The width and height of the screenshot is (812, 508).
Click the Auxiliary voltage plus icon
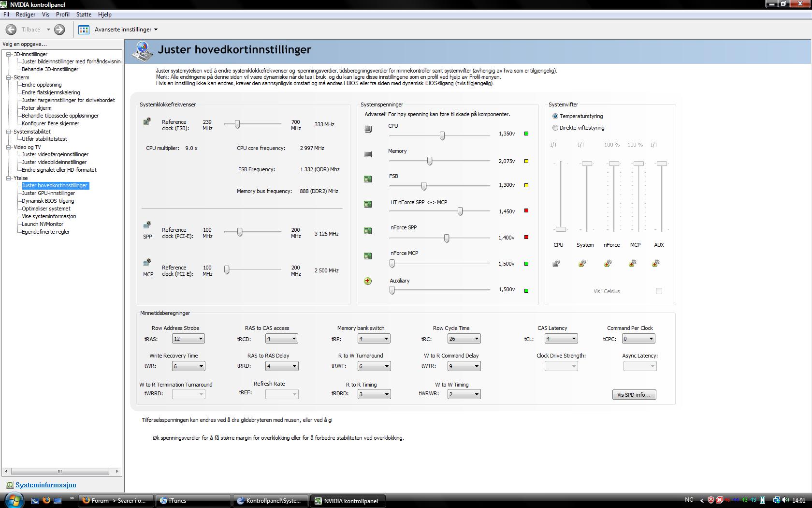click(x=368, y=281)
